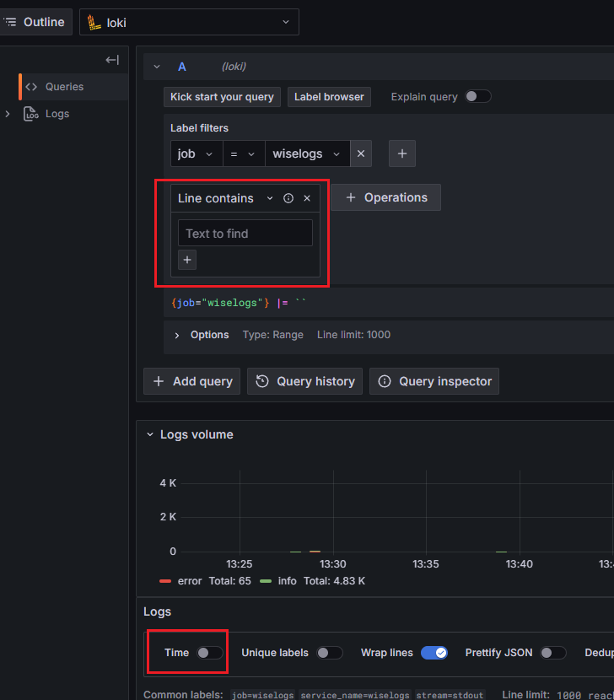The image size is (614, 700).
Task: Click the Logs panel heading
Action: tap(157, 611)
